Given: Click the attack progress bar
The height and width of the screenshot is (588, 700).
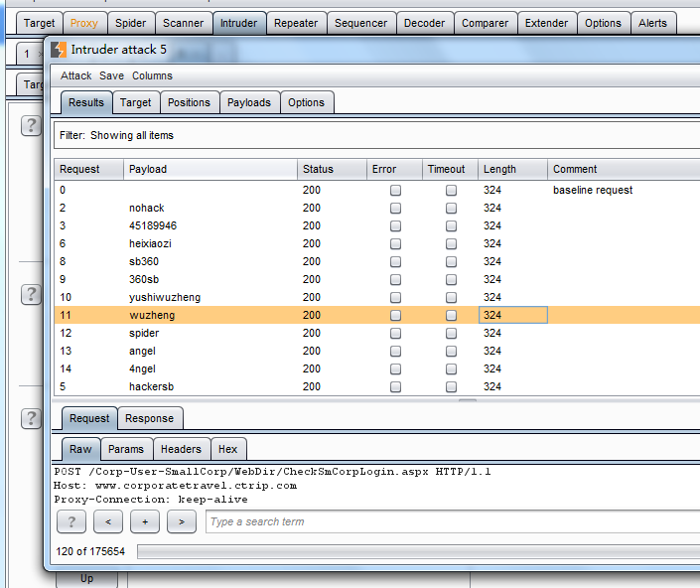Looking at the screenshot, I should coord(418,551).
